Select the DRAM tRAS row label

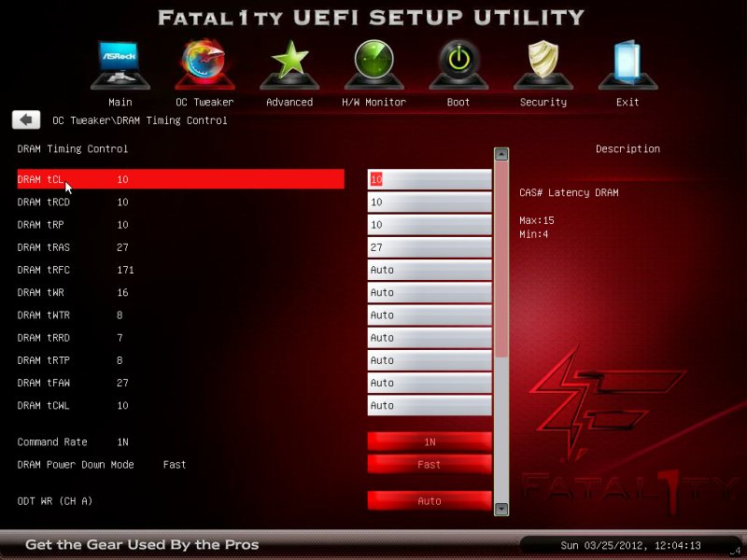(x=43, y=247)
